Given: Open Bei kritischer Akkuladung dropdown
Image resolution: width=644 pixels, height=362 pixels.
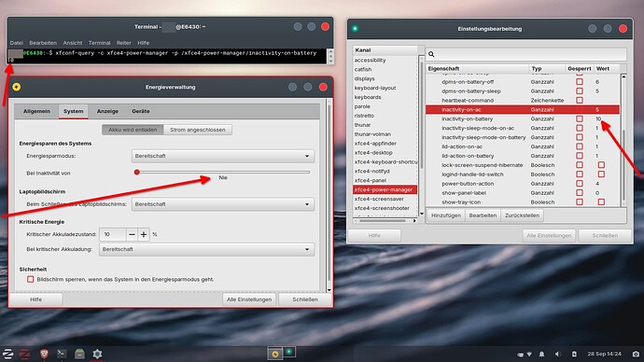Looking at the screenshot, I should pos(206,249).
